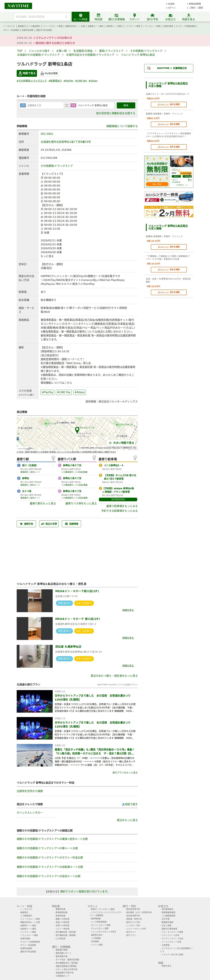Open NAVITIME × 位置情報広告 banner
Screen dimensions: 210x980
[168, 68]
